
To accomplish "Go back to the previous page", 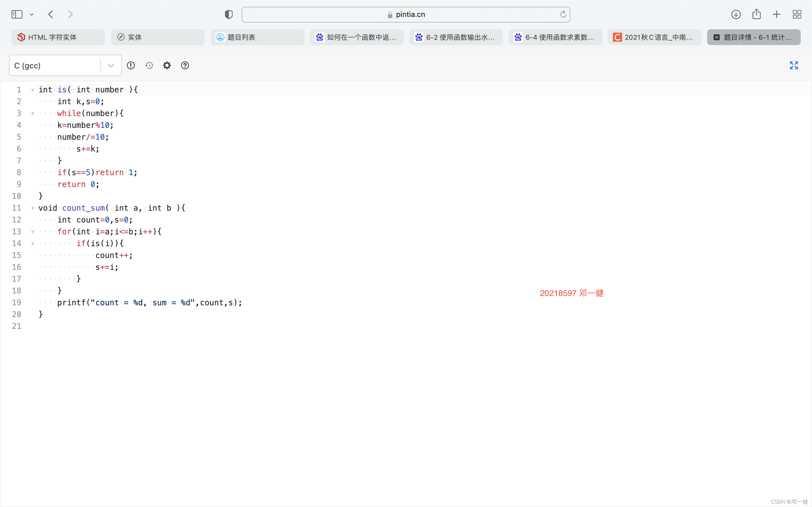I will point(51,14).
